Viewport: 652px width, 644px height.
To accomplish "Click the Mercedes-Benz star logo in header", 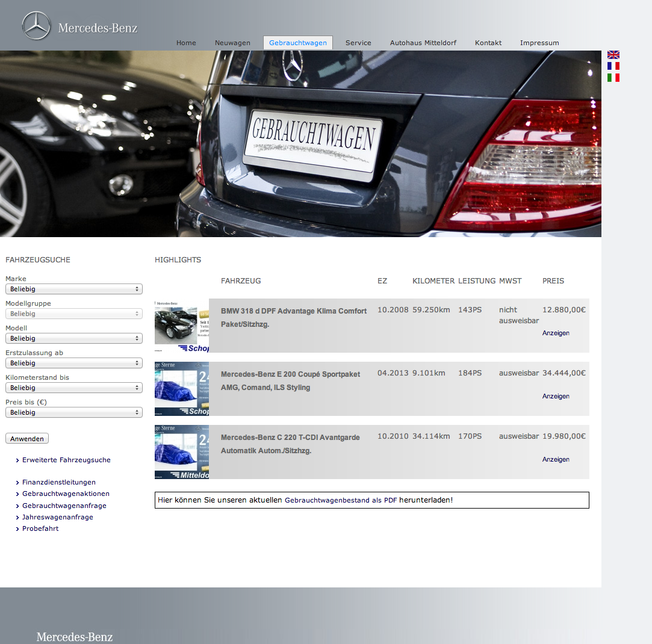I will pos(36,26).
